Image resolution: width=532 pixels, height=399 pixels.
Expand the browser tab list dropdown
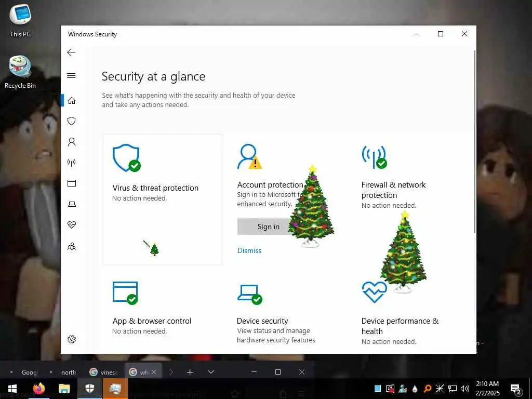[x=211, y=372]
